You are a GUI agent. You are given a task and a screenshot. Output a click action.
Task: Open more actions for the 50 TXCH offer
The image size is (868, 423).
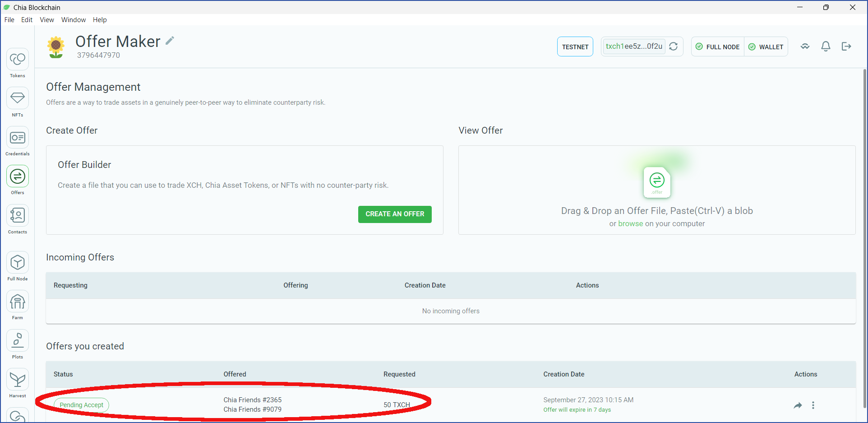[x=813, y=405]
